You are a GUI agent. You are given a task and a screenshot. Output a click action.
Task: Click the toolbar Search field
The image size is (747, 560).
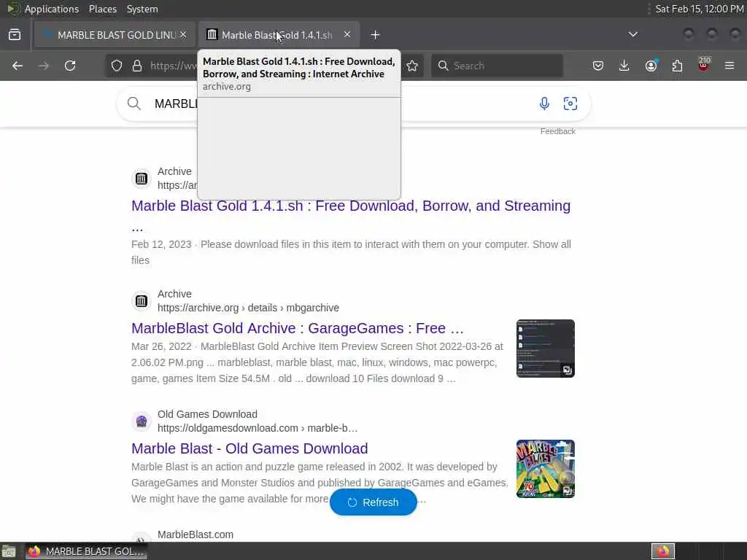click(x=497, y=66)
